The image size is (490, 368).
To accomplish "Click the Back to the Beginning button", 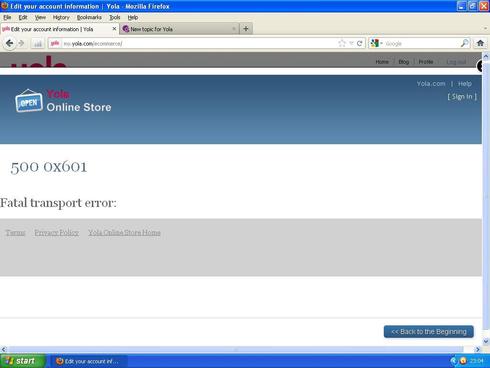I will (x=429, y=332).
